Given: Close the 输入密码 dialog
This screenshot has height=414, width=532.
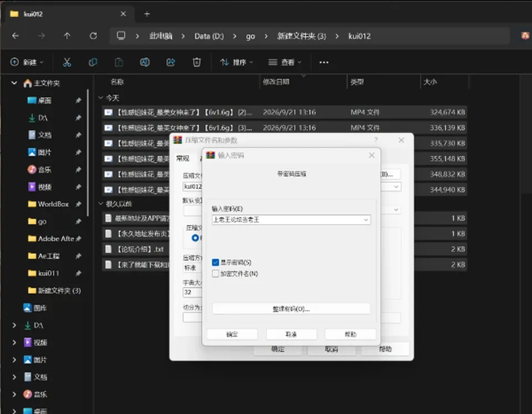Looking at the screenshot, I should tap(371, 155).
